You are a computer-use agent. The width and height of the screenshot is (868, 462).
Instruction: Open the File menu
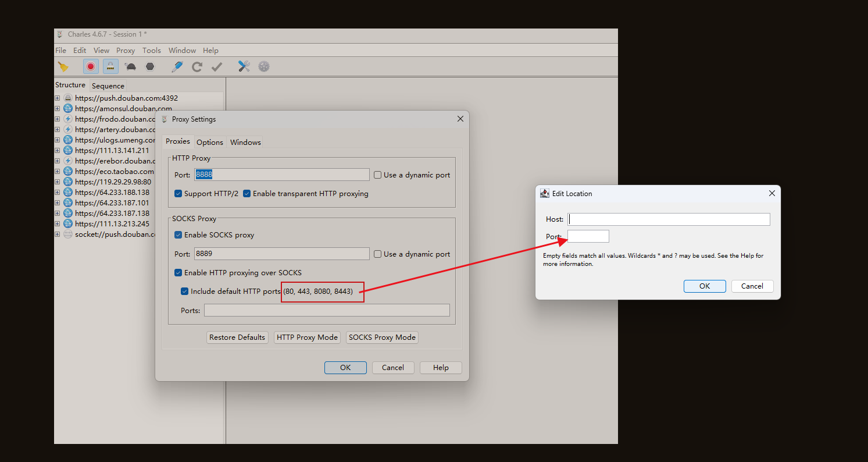[60, 51]
